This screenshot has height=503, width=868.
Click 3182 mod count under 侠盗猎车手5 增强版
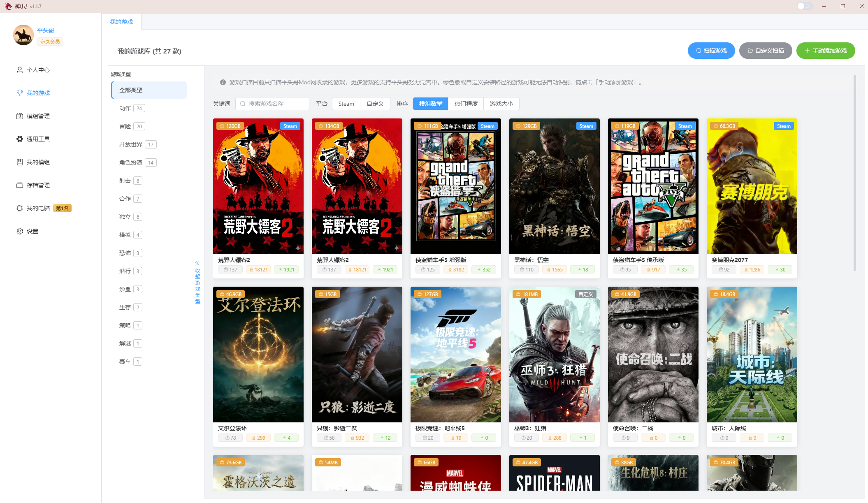[x=456, y=270]
